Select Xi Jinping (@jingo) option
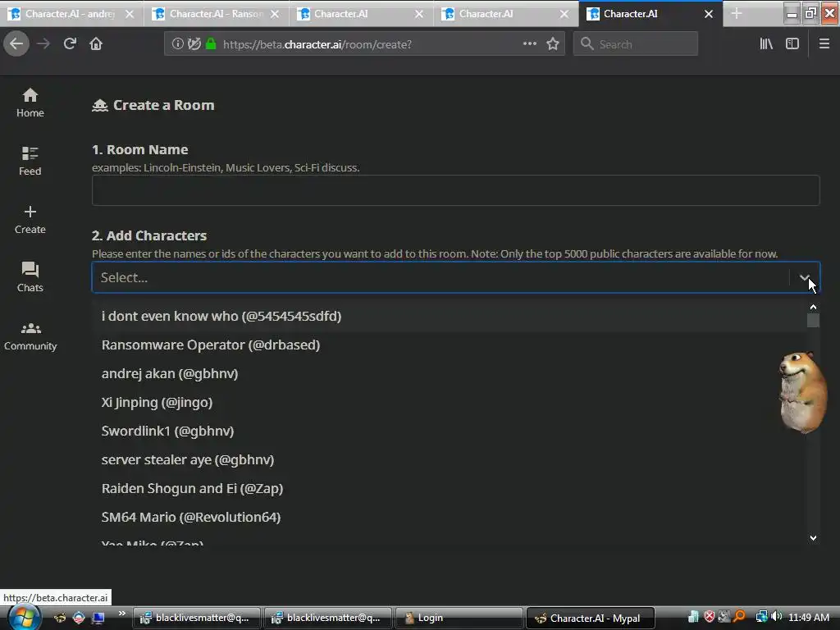This screenshot has width=840, height=630. 449,402
